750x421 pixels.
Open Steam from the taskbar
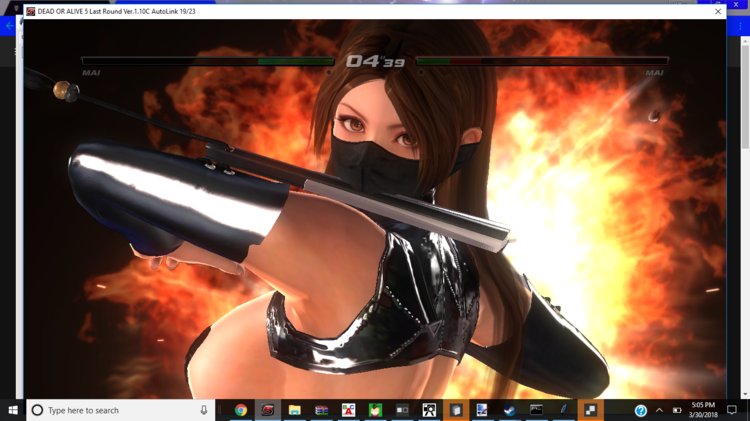(509, 410)
